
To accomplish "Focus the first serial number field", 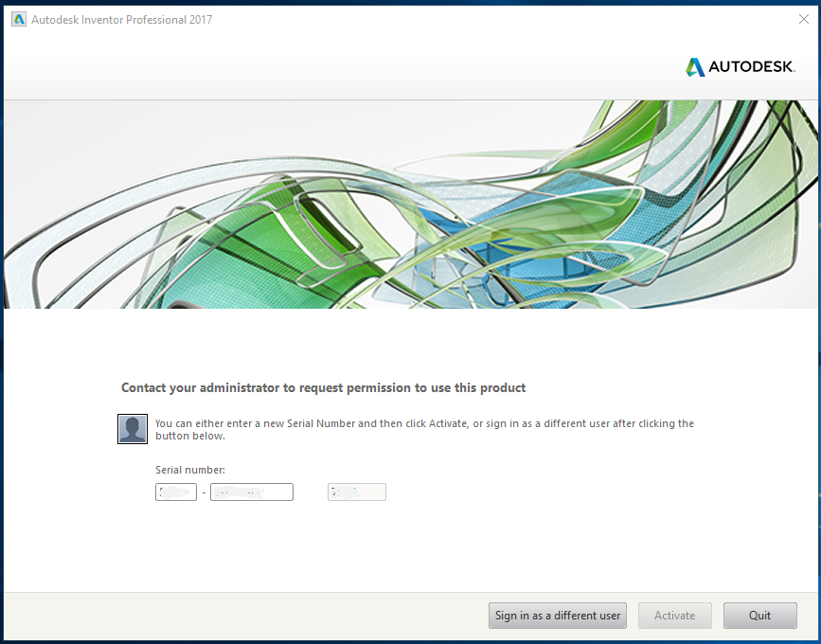I will tap(176, 492).
